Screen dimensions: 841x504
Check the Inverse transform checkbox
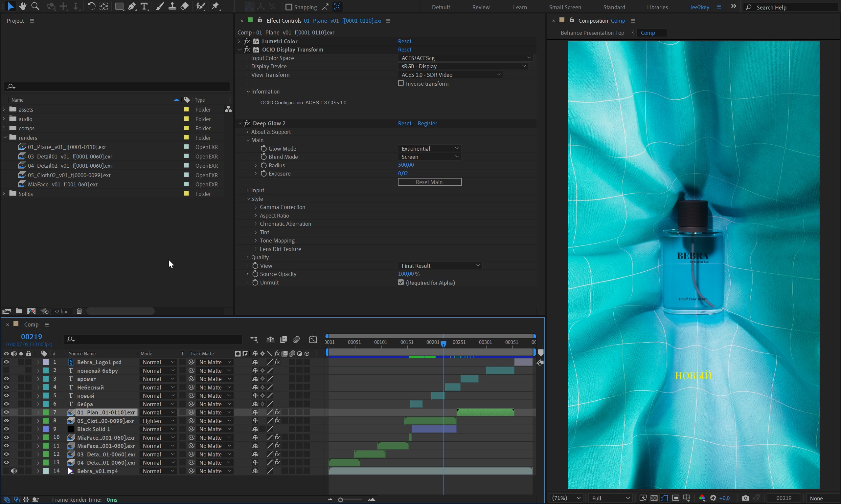[x=401, y=83]
